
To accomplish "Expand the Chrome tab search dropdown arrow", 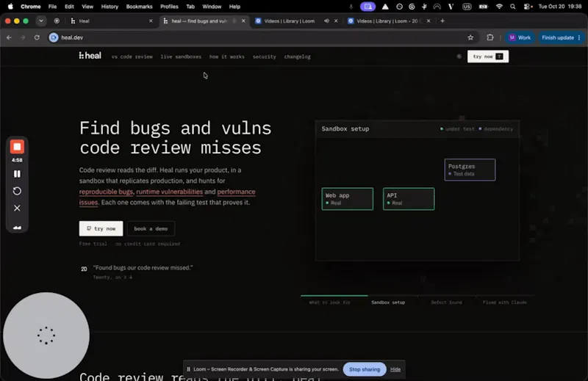I will pos(41,21).
